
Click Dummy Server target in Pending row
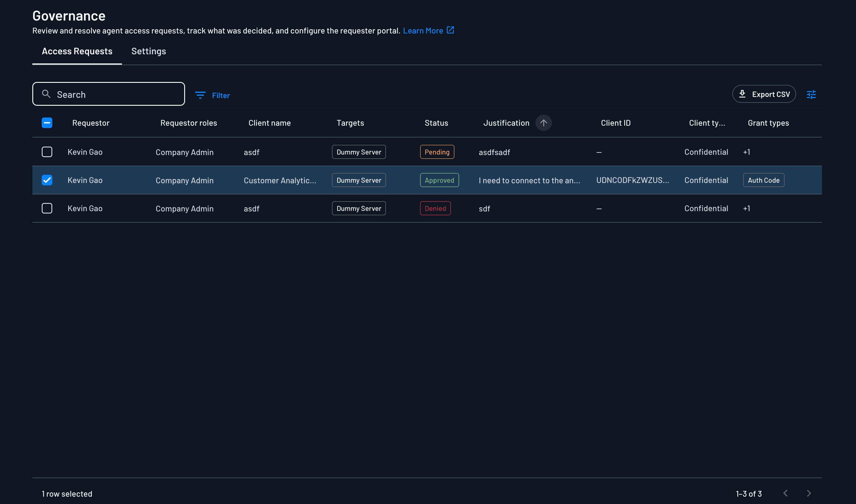click(x=359, y=152)
